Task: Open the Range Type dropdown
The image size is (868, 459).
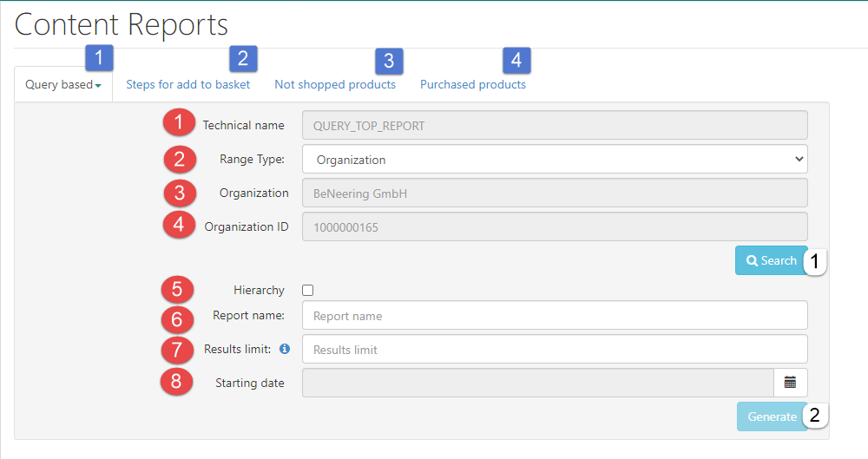Action: tap(555, 160)
